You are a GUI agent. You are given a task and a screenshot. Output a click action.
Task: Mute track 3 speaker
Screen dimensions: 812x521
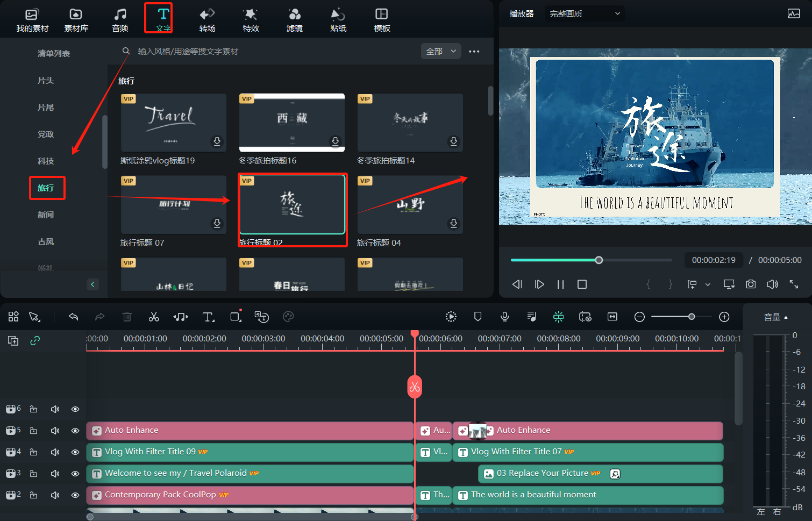[x=55, y=474]
